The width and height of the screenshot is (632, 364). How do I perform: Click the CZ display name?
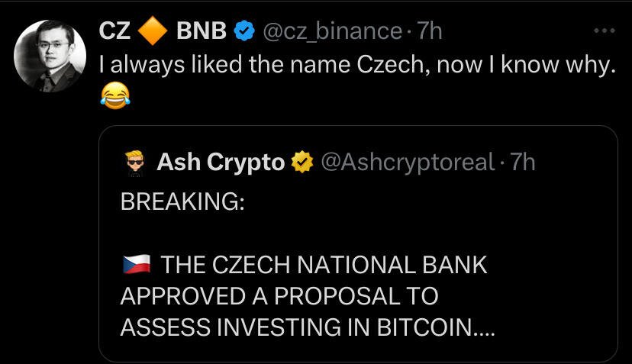point(114,31)
